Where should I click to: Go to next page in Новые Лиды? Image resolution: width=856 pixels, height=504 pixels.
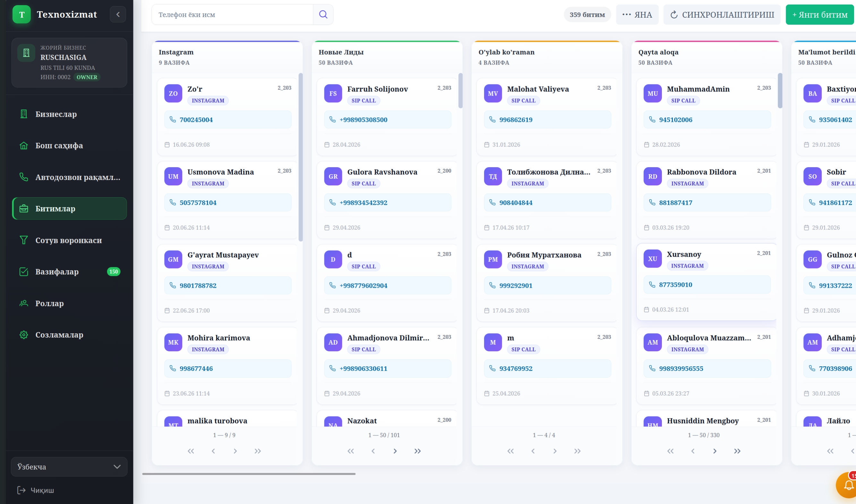(395, 451)
